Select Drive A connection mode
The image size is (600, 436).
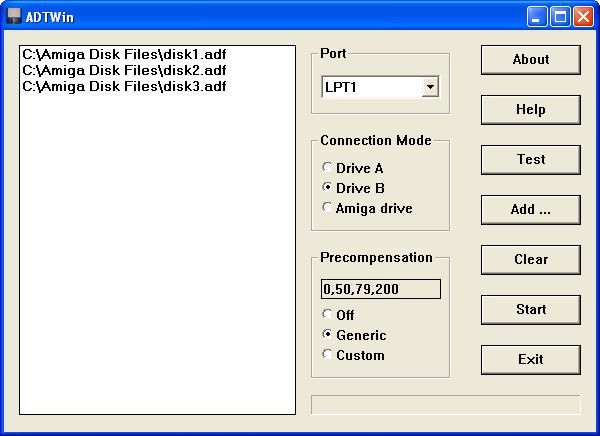coord(327,168)
